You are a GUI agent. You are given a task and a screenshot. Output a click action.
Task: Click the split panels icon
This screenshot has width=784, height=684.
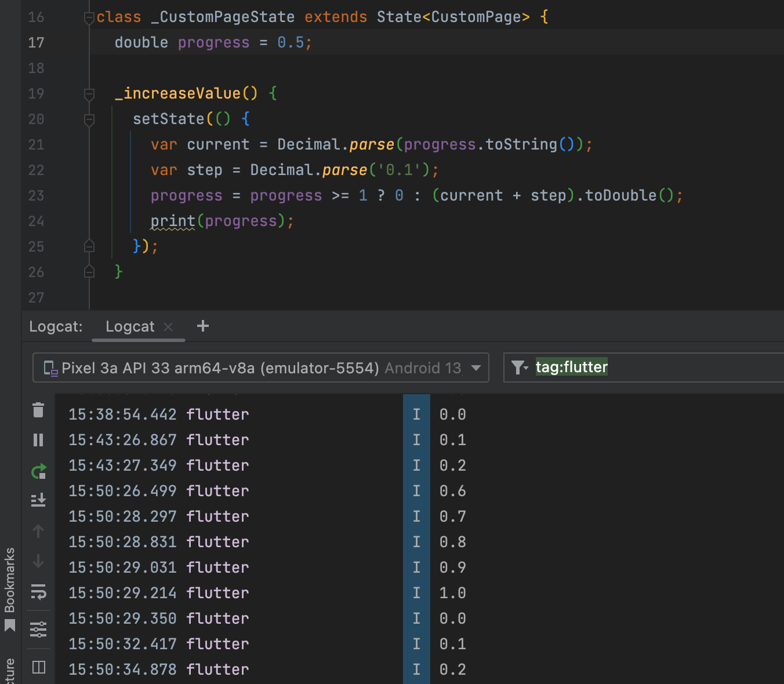[38, 667]
